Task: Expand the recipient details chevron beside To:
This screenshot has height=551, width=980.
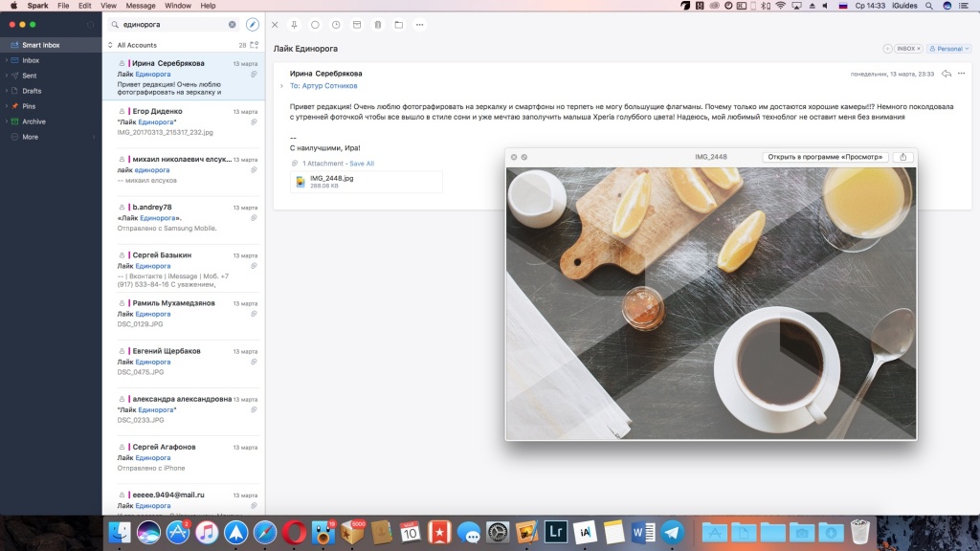Action: pos(281,86)
